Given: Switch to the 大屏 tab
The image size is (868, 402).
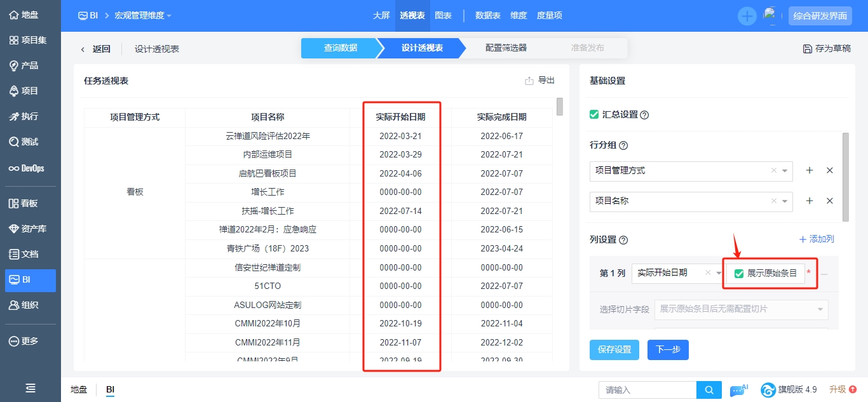Looking at the screenshot, I should click(x=381, y=16).
